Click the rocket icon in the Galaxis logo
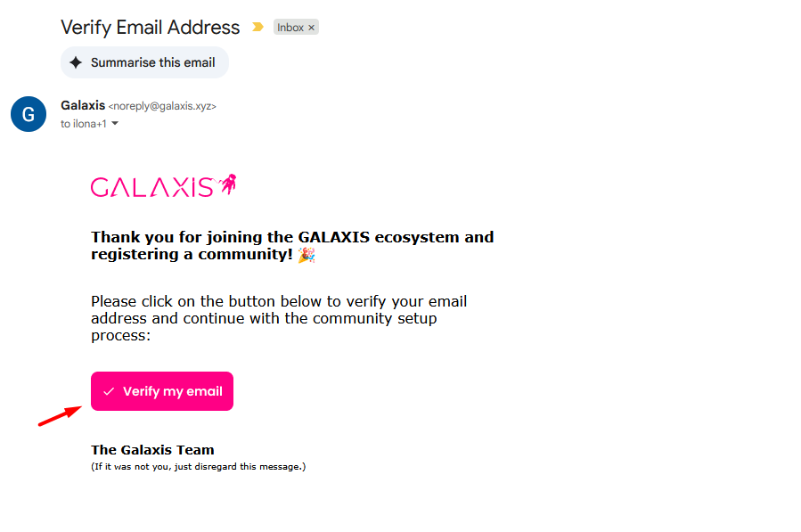This screenshot has width=801, height=532. pyautogui.click(x=227, y=184)
